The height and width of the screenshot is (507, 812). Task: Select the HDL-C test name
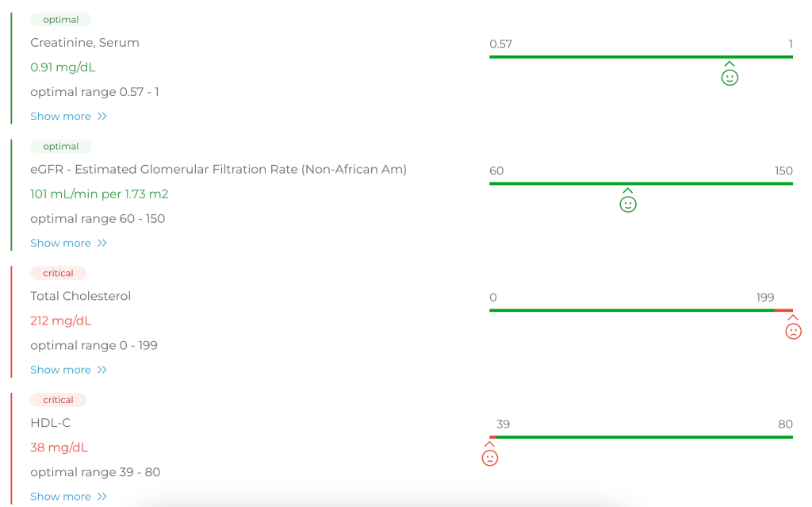tap(51, 423)
